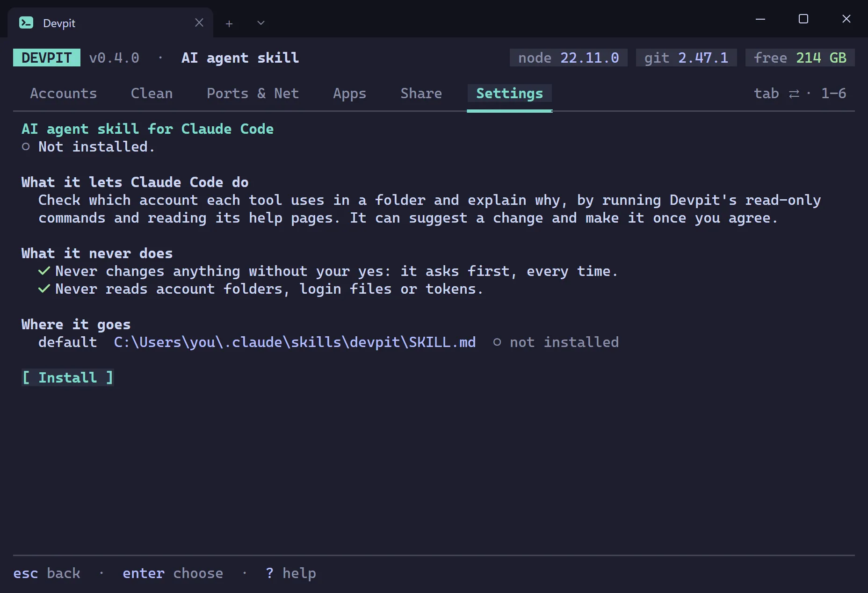Click the '? help' footer hint
This screenshot has height=593, width=868.
[291, 573]
